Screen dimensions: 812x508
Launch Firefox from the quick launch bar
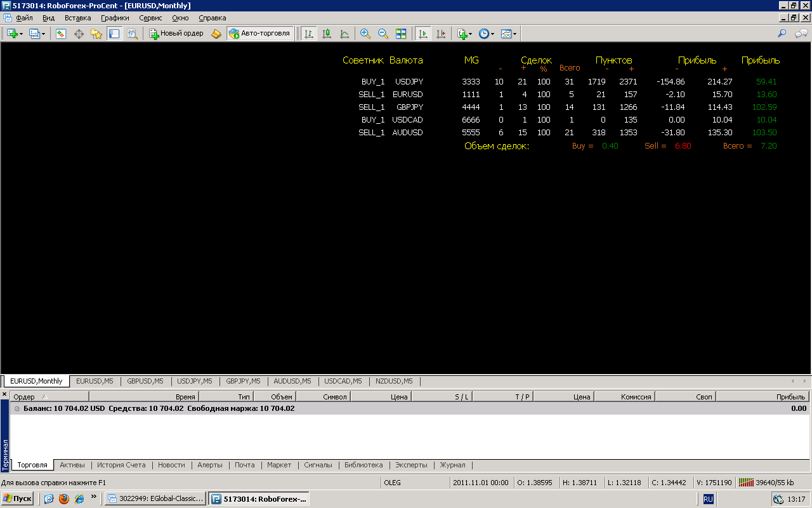(63, 498)
